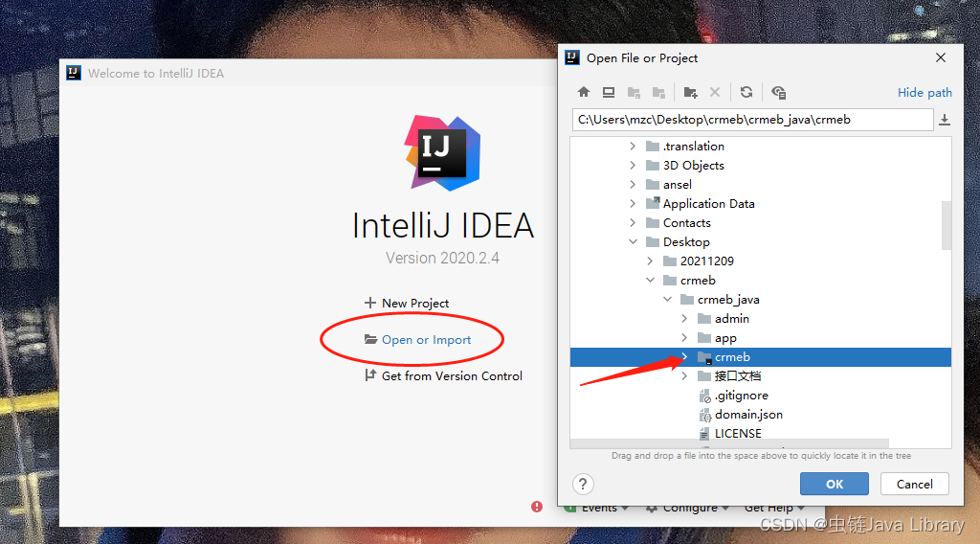
Task: Click the module directory toolbar icon
Action: coord(658,93)
